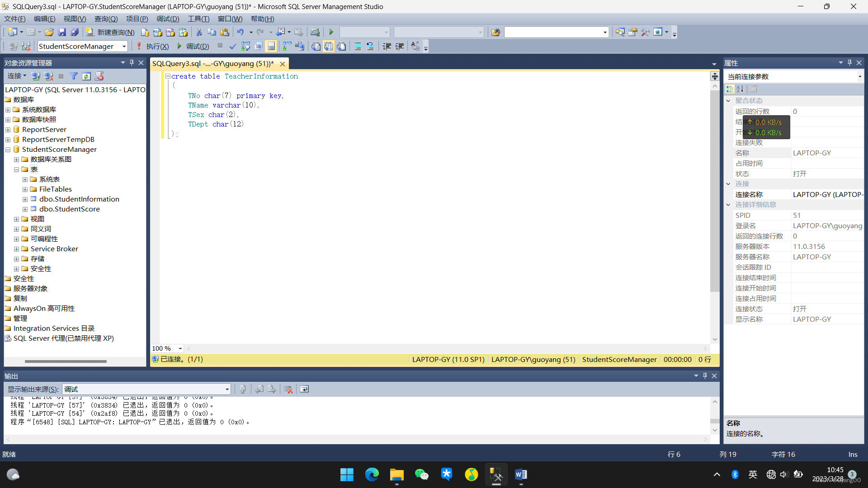Toggle Results to Grid mode button

(x=329, y=46)
